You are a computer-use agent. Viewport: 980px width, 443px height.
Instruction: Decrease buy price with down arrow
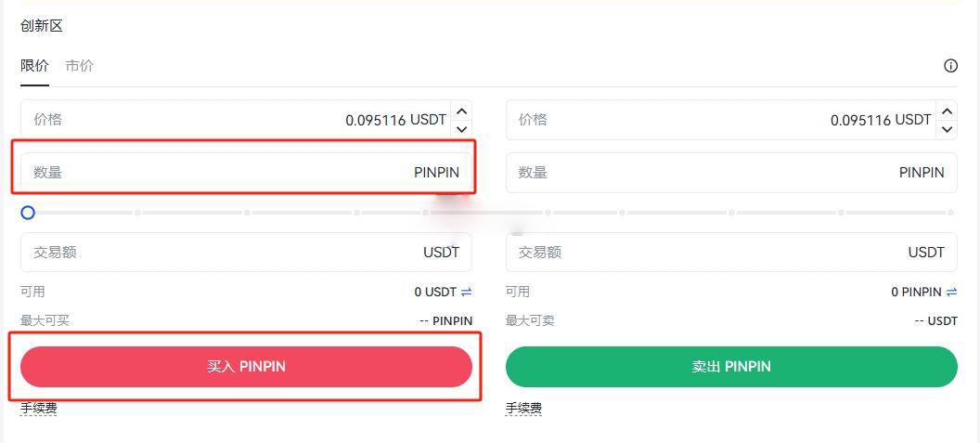click(x=462, y=129)
